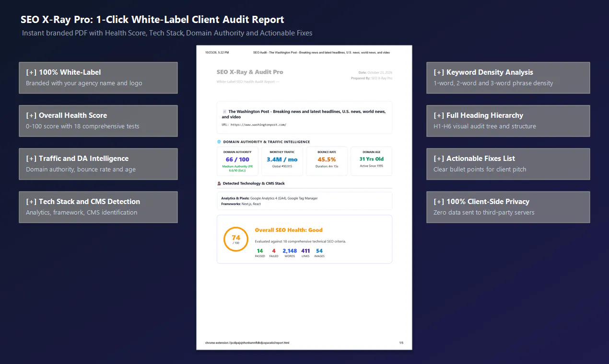
Task: Click the Washington Post page title in report
Action: [x=304, y=114]
